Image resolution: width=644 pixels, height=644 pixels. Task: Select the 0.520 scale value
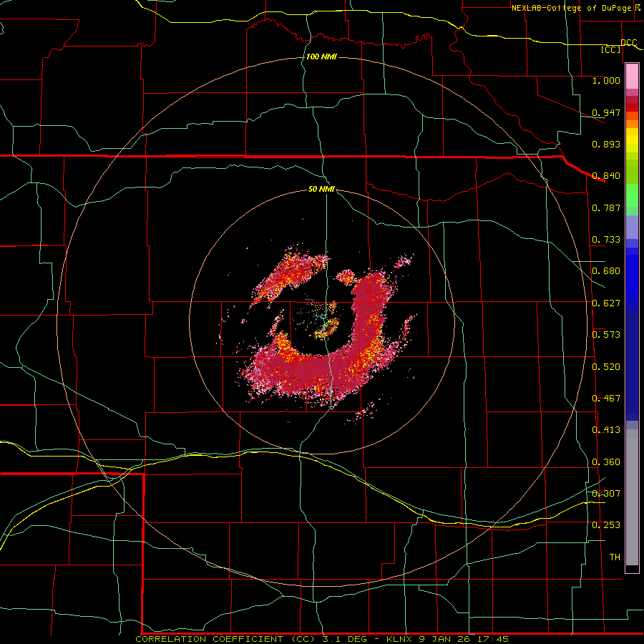tap(606, 367)
